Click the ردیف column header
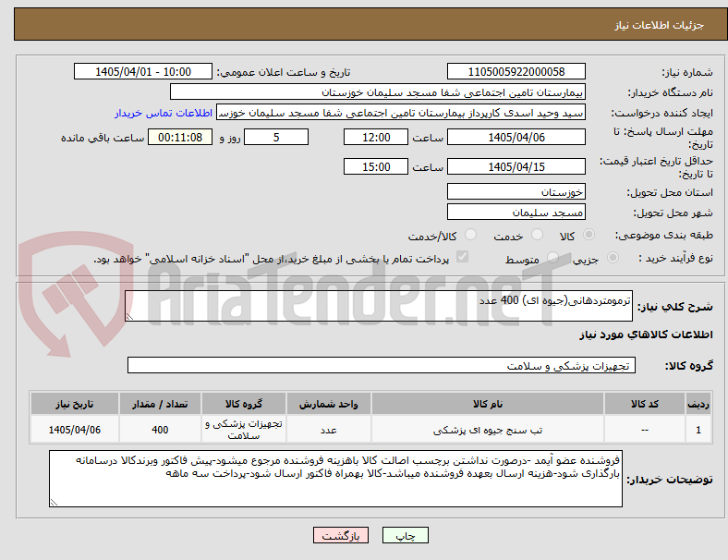The width and height of the screenshot is (728, 560). 698,404
